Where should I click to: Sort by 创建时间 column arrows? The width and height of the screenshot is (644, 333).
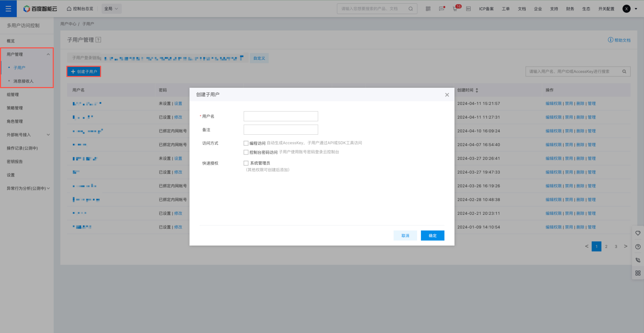477,90
